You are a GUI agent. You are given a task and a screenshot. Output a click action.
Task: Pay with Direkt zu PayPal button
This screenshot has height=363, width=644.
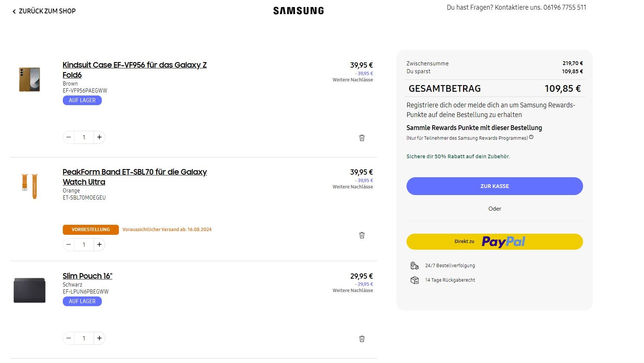pos(494,242)
